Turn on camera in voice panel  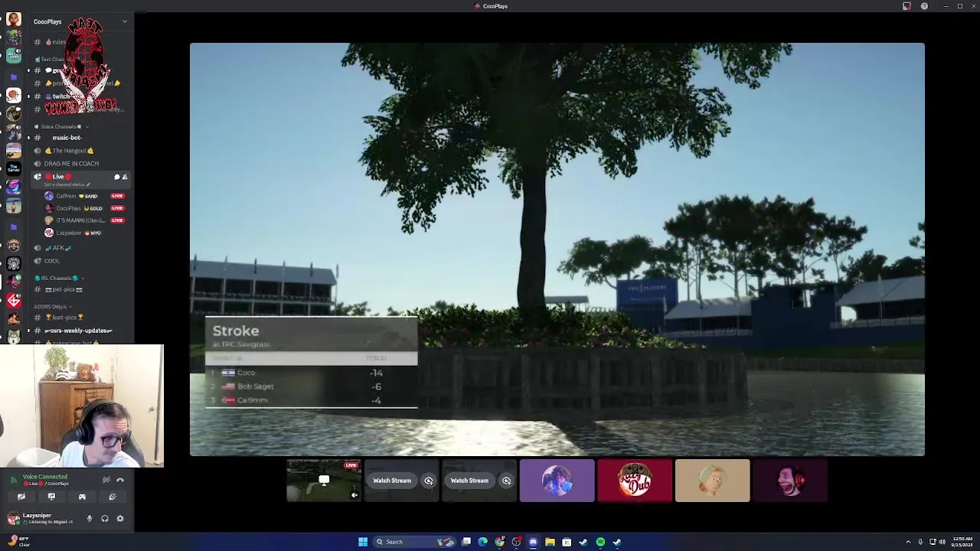pos(21,497)
